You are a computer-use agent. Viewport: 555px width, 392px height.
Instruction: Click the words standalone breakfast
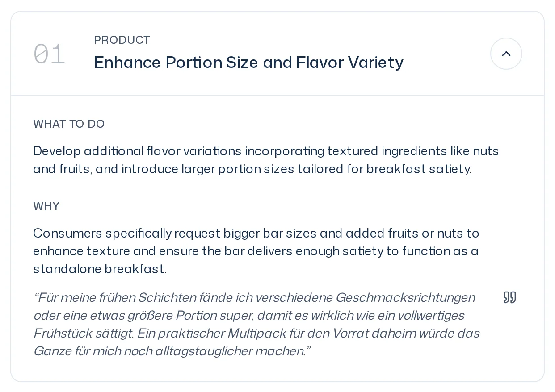pyautogui.click(x=100, y=269)
